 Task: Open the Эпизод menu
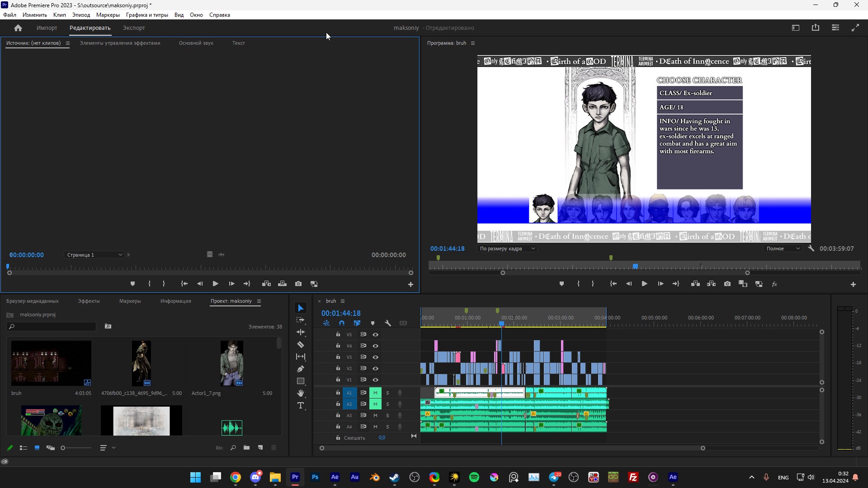(x=81, y=15)
